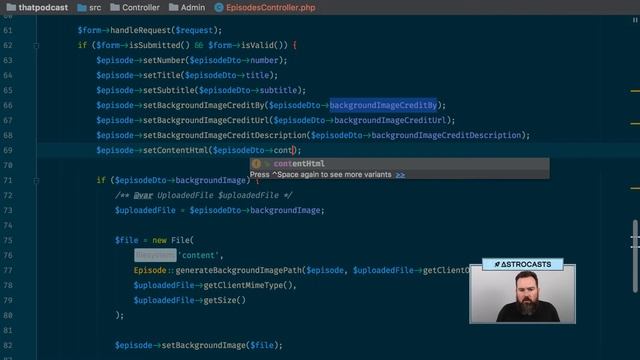
Task: Click setBackgroundImageCreditUrl on line 67
Action: point(206,120)
